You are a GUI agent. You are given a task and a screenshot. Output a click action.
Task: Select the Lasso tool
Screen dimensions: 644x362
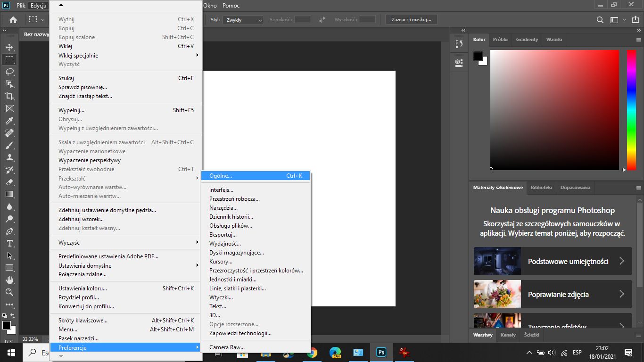coord(9,72)
